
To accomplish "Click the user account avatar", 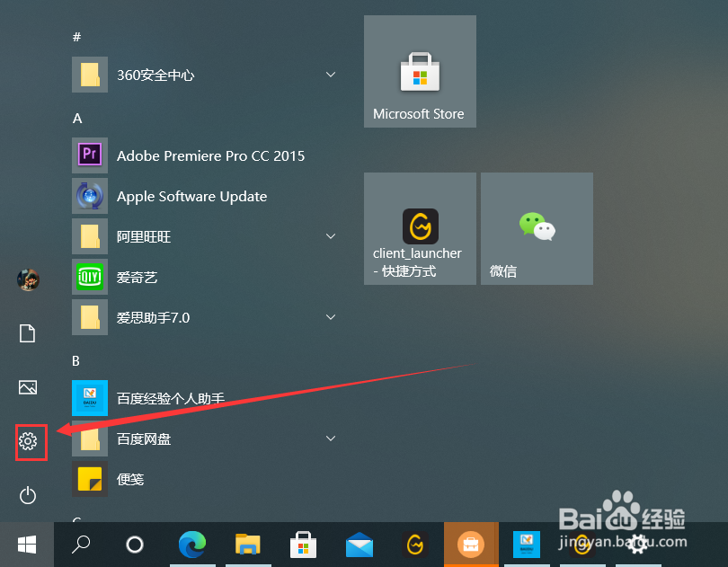I will 29,280.
